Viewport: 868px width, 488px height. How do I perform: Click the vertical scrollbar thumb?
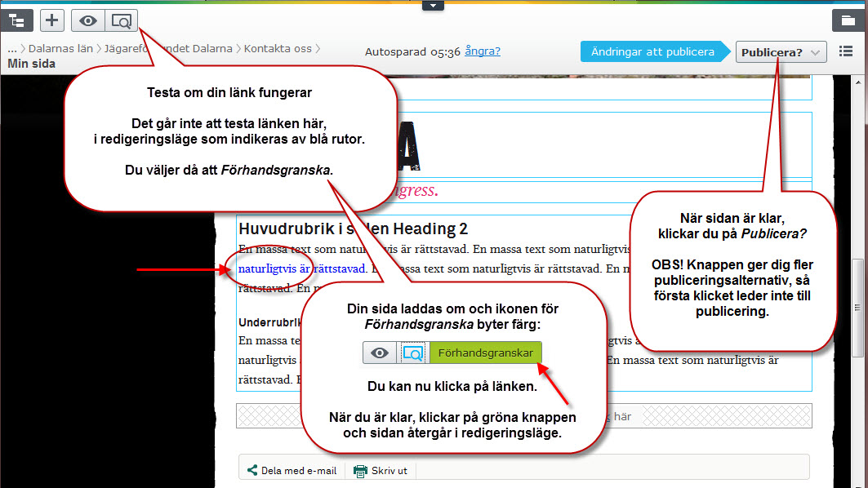coord(857,308)
